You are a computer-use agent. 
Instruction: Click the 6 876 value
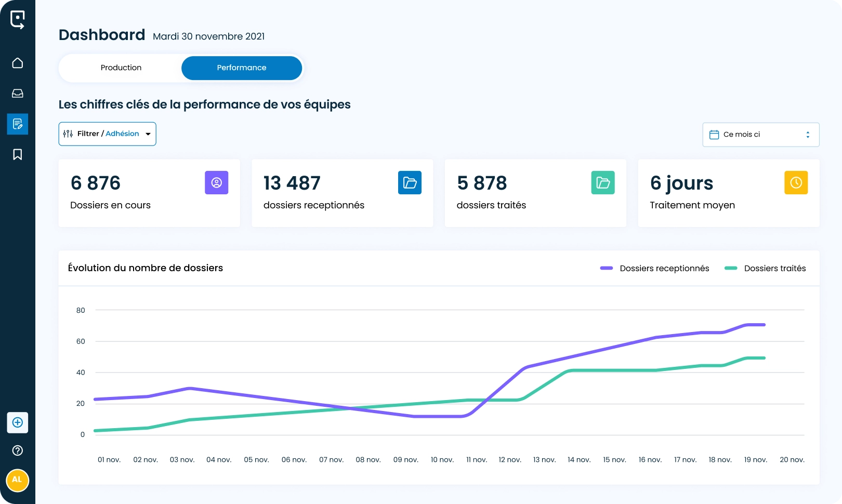(x=96, y=183)
